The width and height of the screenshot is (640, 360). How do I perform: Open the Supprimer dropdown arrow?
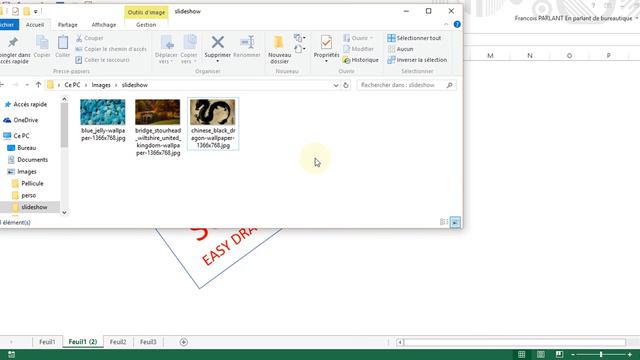click(218, 61)
